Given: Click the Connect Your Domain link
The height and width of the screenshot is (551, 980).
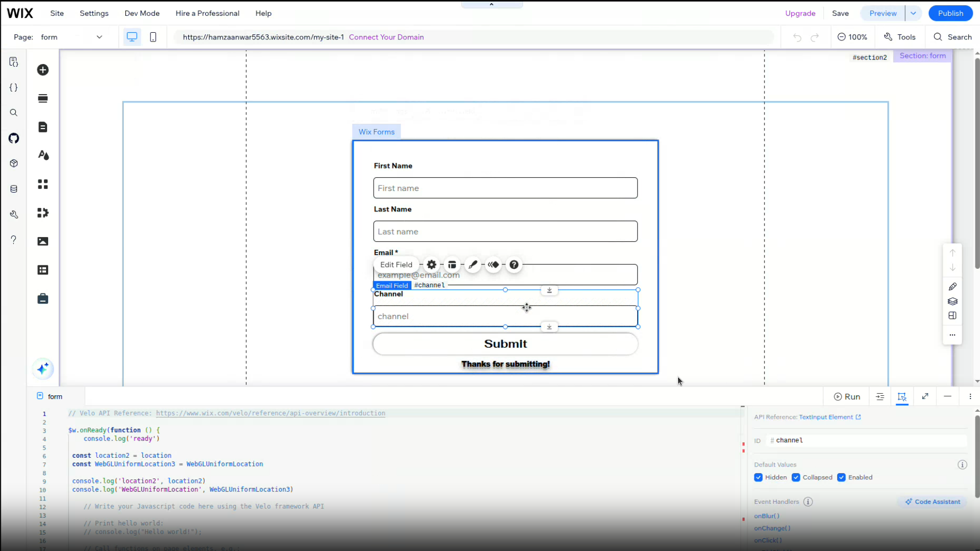Looking at the screenshot, I should pyautogui.click(x=386, y=37).
